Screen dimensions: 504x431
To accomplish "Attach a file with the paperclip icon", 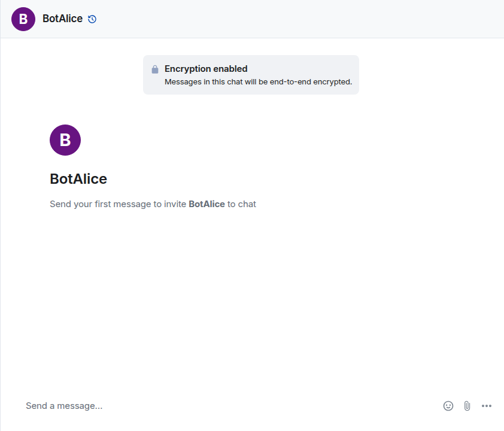I will (x=467, y=406).
